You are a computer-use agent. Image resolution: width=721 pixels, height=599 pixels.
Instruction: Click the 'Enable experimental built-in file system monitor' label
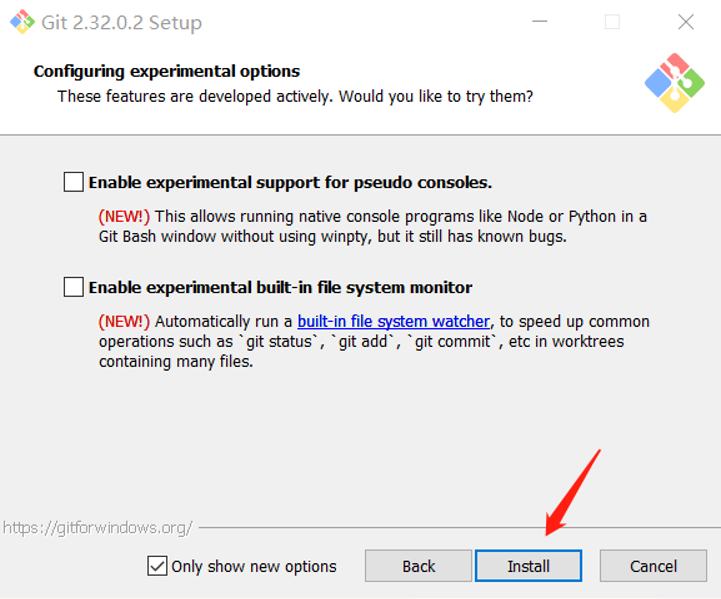(x=280, y=287)
